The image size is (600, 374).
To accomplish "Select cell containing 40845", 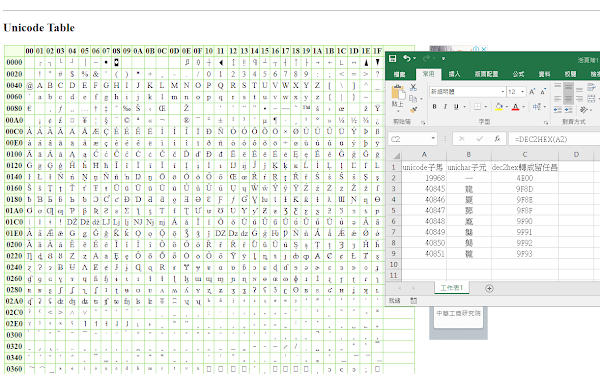I will [424, 189].
